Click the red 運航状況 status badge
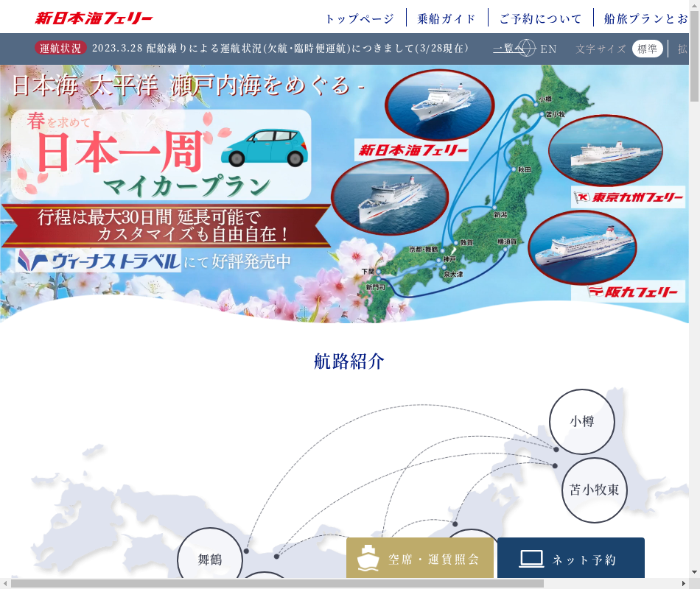 coord(60,49)
